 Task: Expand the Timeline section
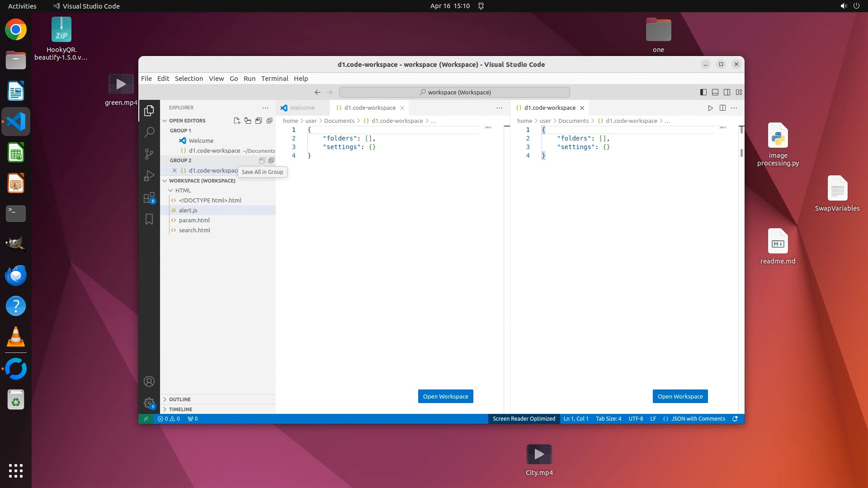180,409
